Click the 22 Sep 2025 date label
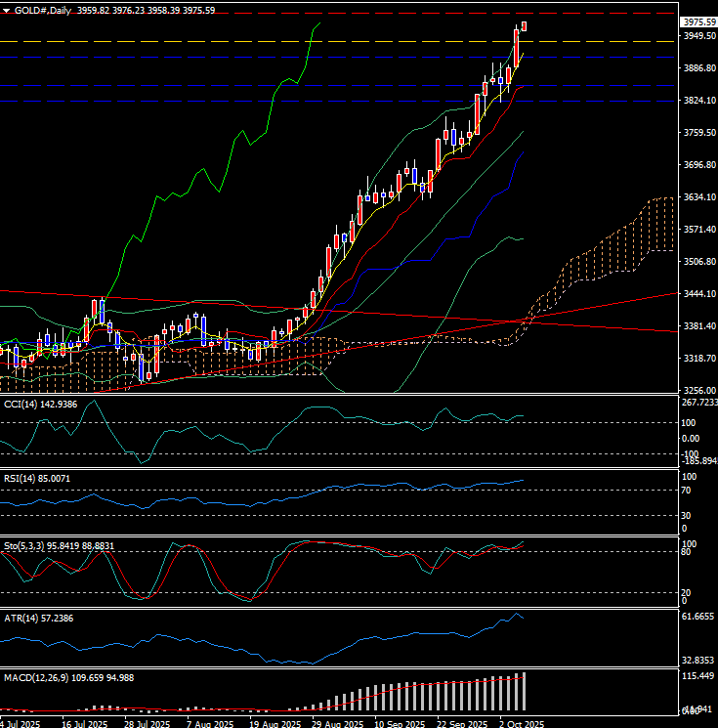This screenshot has height=728, width=718. [x=462, y=724]
